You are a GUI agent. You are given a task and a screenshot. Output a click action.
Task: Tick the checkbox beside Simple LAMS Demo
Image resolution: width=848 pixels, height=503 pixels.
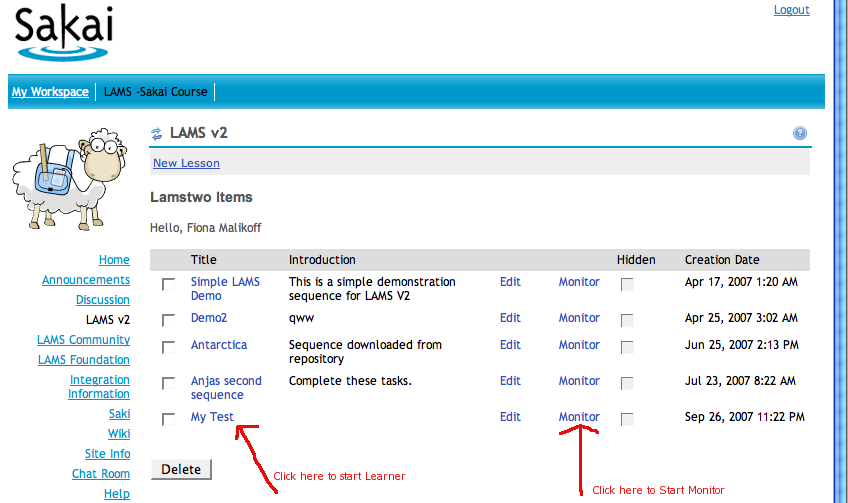[x=168, y=284]
